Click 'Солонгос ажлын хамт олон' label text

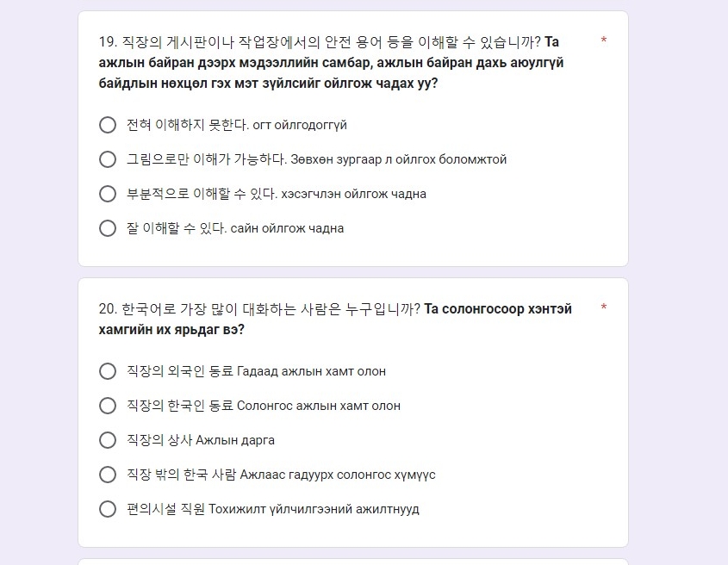tap(319, 406)
